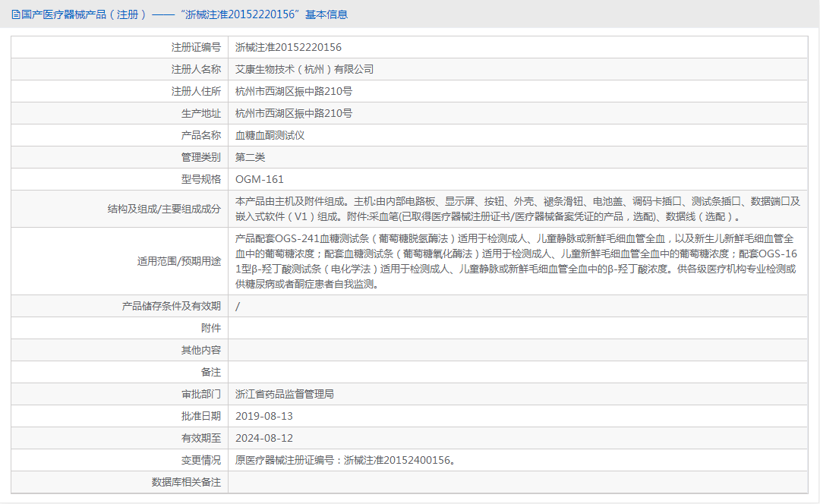Click product name 血糖血酮测试仪
The height and width of the screenshot is (504, 820).
[270, 135]
